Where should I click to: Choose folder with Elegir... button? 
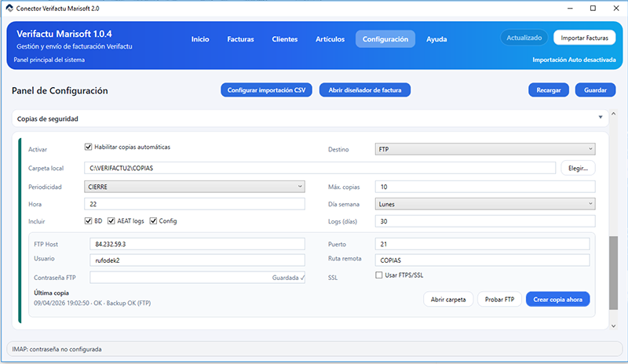pos(578,168)
